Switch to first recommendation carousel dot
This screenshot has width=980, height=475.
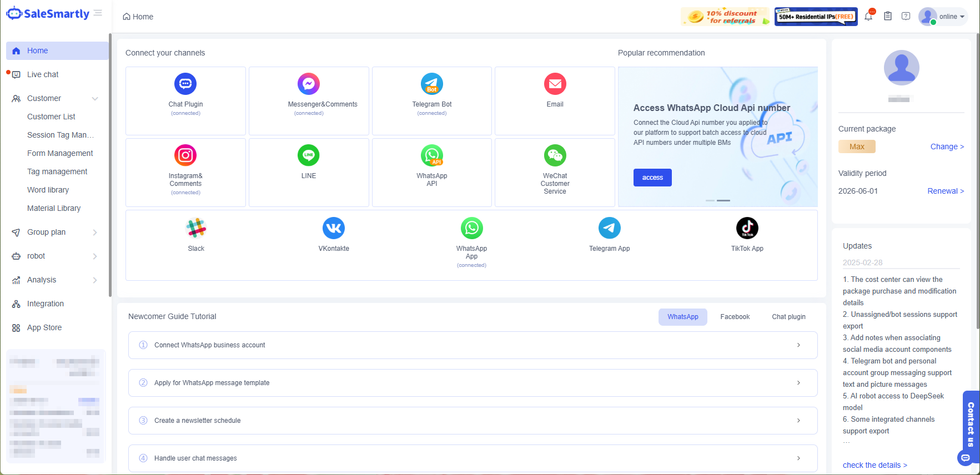(x=710, y=200)
